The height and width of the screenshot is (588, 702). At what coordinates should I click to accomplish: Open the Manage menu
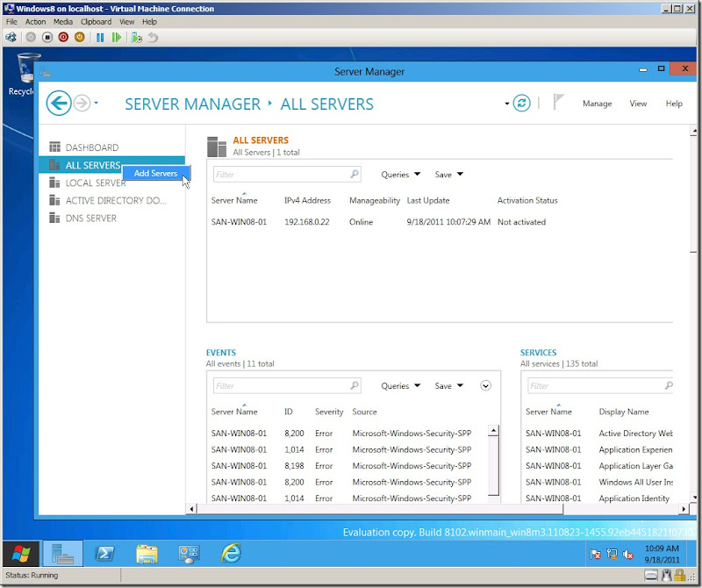point(597,104)
